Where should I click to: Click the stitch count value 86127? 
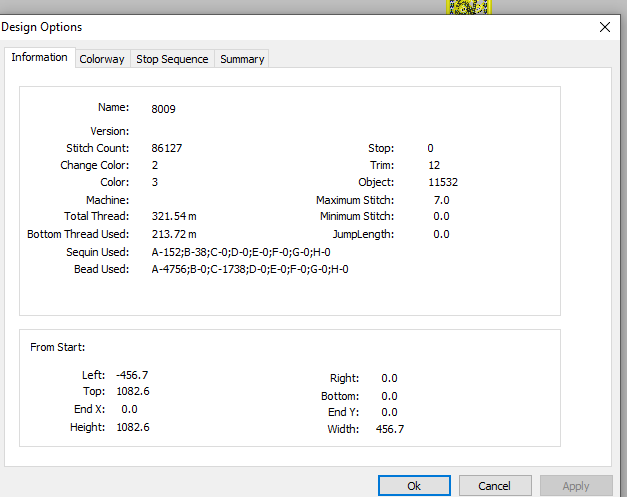(166, 148)
